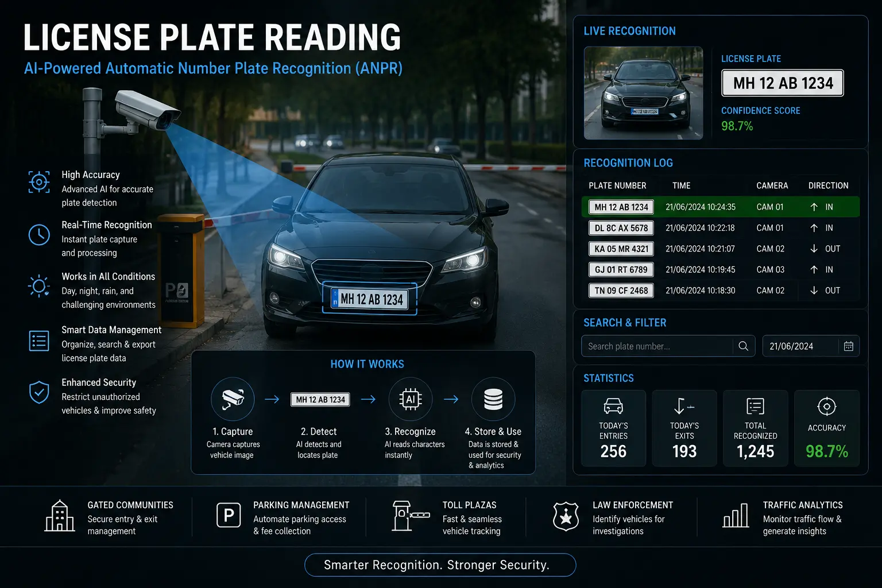Click IN arrow for MH 12 AB 1234

(814, 207)
